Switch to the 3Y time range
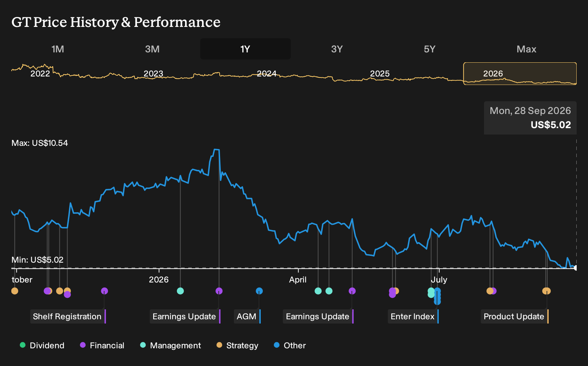This screenshot has width=588, height=366. 337,49
